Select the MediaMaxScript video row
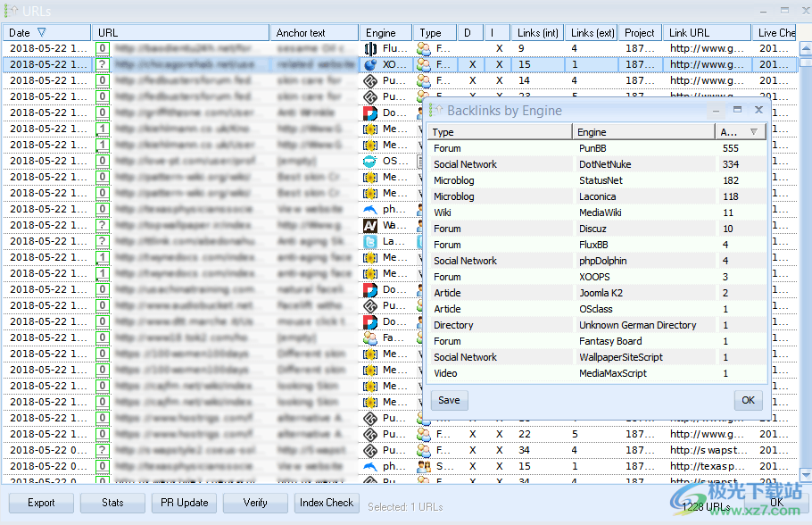This screenshot has width=812, height=525. 598,374
